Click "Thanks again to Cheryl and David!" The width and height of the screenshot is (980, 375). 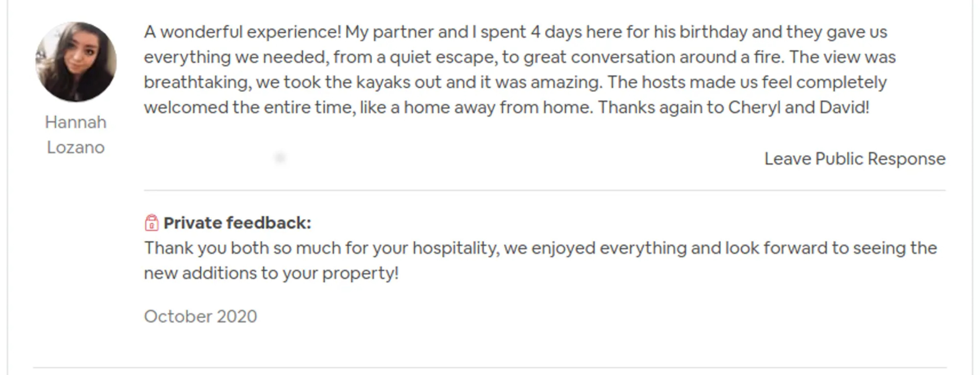[734, 107]
